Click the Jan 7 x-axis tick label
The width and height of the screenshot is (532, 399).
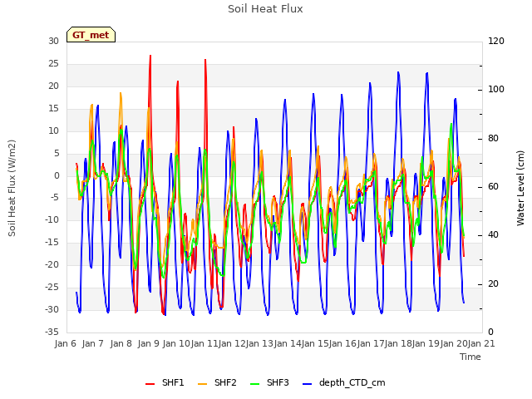click(92, 343)
